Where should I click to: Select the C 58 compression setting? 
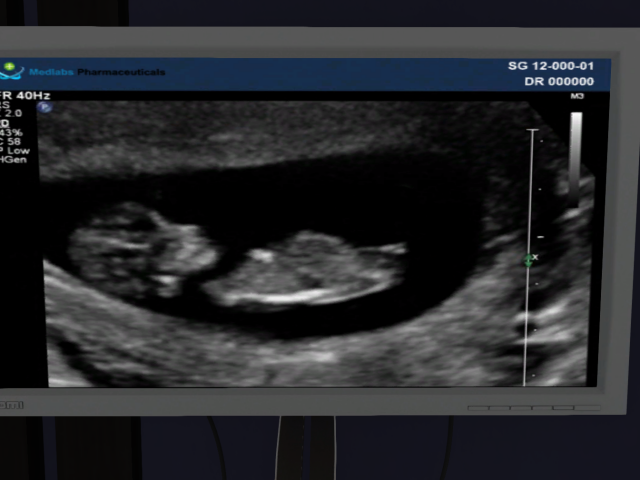[x=13, y=141]
